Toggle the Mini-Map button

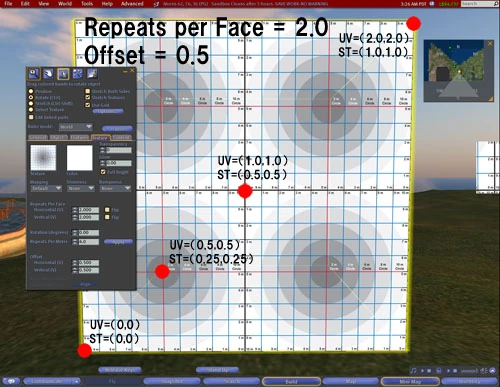pyautogui.click(x=410, y=381)
